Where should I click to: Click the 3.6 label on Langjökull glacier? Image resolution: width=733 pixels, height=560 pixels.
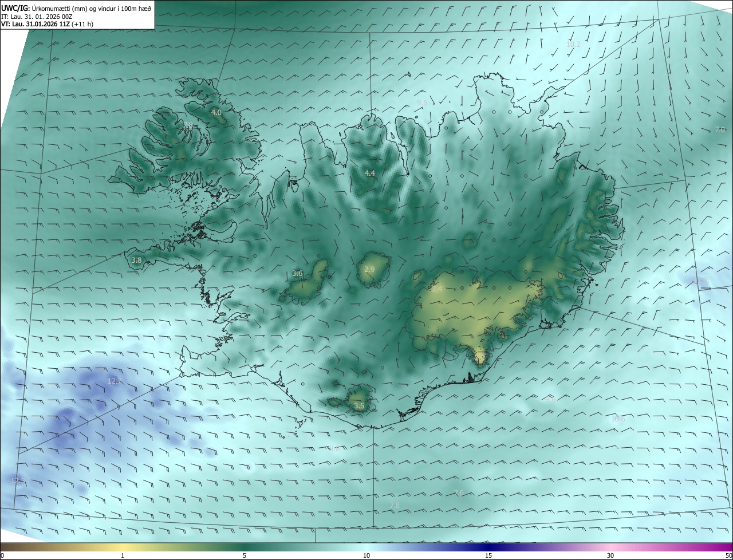tap(297, 274)
